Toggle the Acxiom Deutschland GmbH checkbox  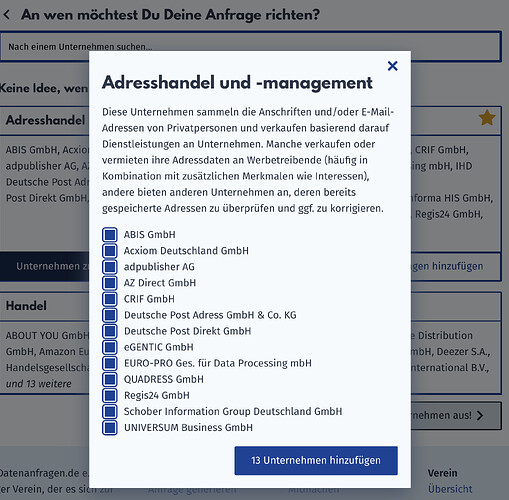(x=110, y=251)
